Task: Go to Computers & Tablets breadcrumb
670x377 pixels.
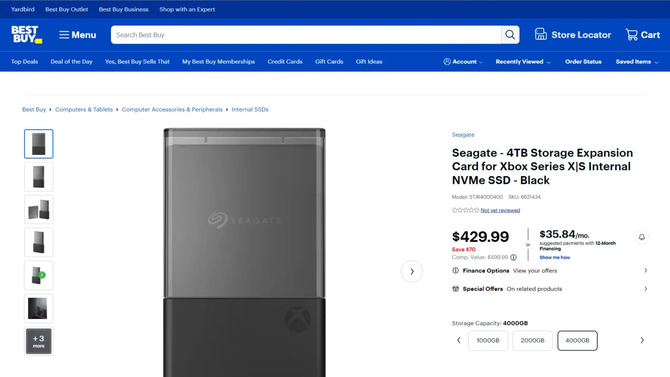Action: point(84,109)
